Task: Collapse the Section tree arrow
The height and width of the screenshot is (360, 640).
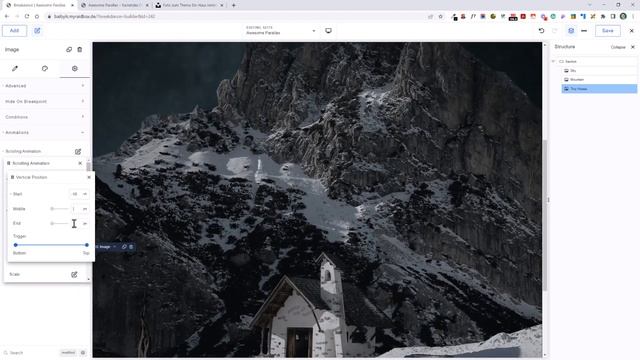Action: [x=553, y=61]
